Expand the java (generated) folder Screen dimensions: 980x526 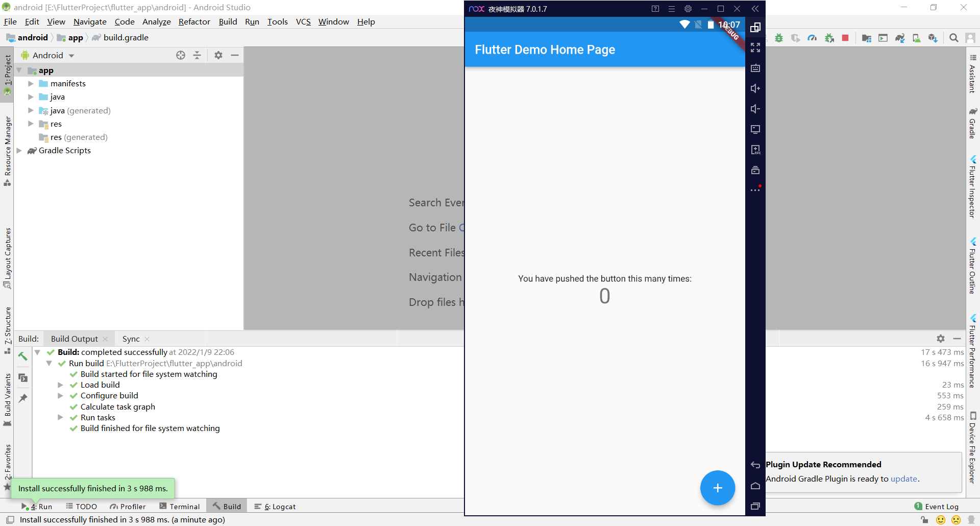point(31,110)
